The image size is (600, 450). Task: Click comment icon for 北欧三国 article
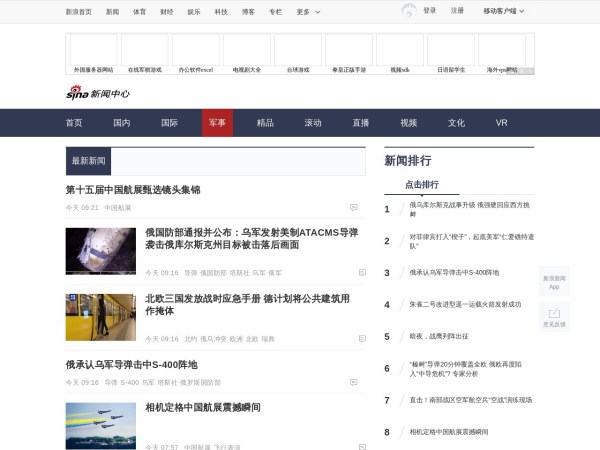pyautogui.click(x=361, y=338)
